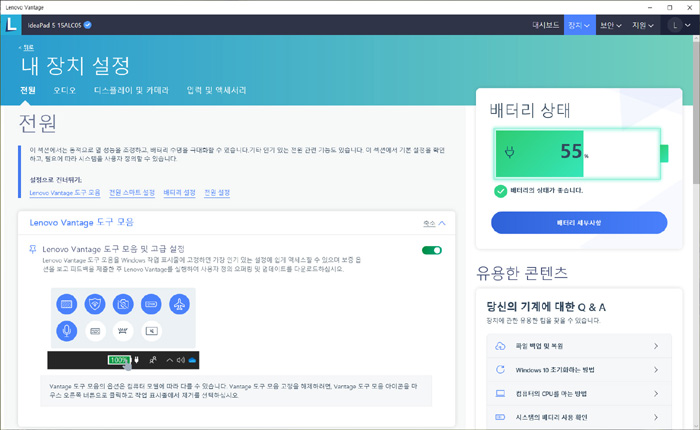Image resolution: width=700 pixels, height=430 pixels.
Task: Expand the 보안 dropdown menu
Action: [x=611, y=25]
